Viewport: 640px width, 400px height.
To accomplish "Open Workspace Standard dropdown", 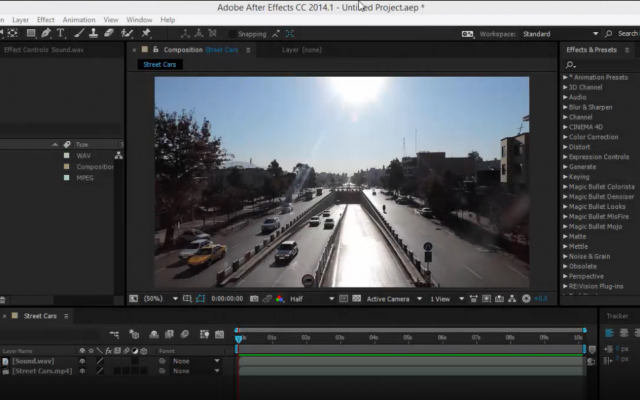I will pos(560,34).
